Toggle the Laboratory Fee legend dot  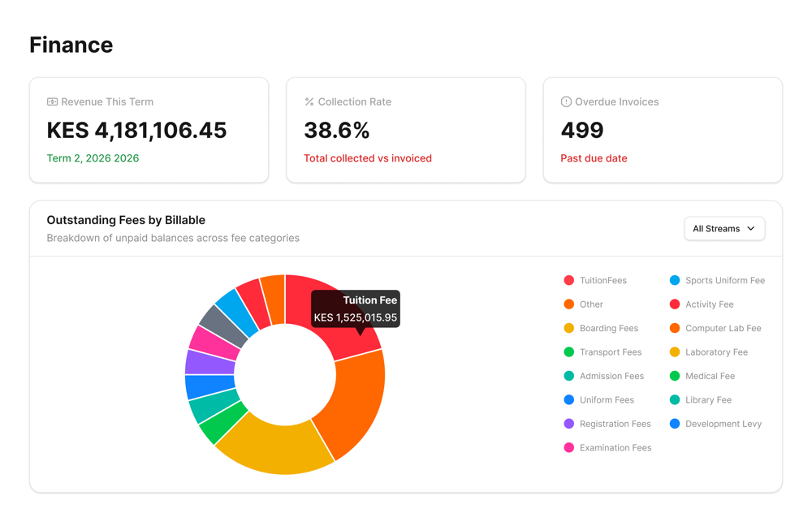click(x=674, y=352)
